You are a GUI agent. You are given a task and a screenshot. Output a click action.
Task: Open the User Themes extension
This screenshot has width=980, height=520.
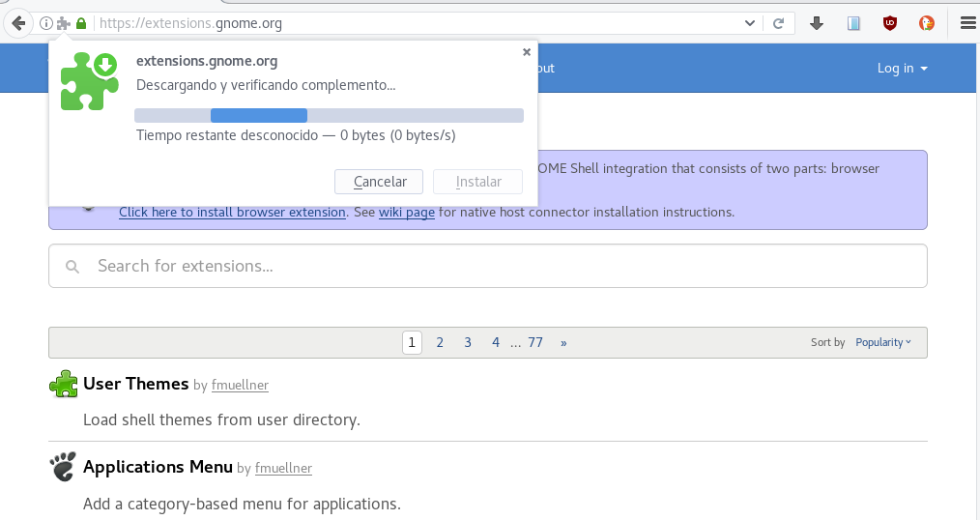[x=135, y=384]
